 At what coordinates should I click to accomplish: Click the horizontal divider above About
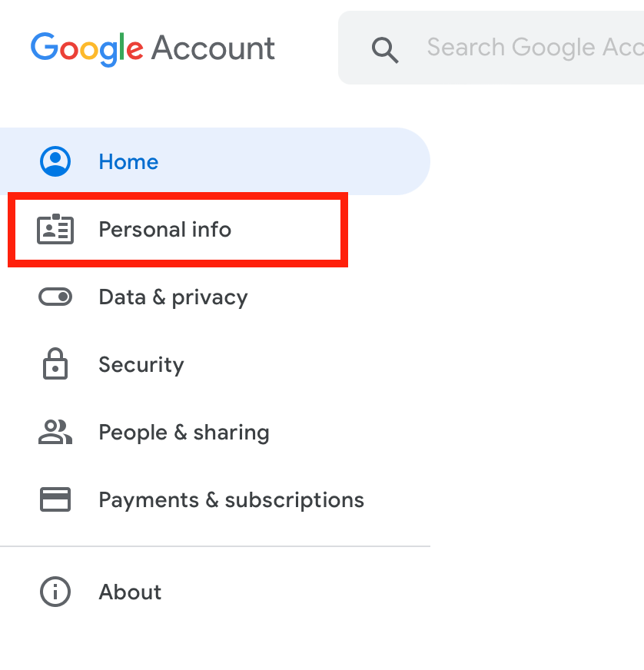click(x=215, y=546)
